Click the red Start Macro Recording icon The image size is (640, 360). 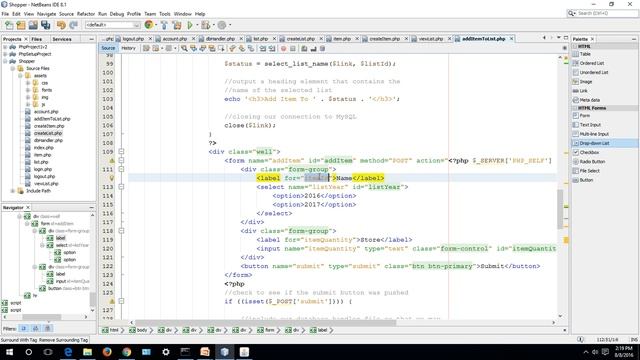click(283, 49)
